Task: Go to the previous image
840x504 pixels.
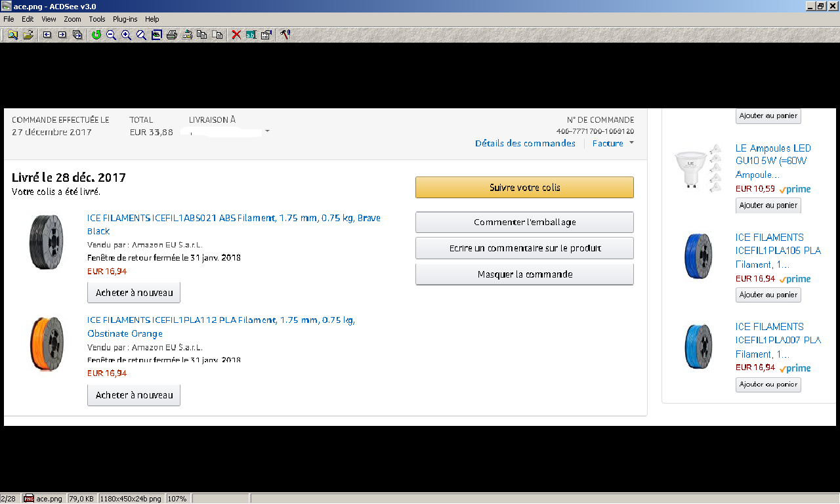Action: pos(47,35)
